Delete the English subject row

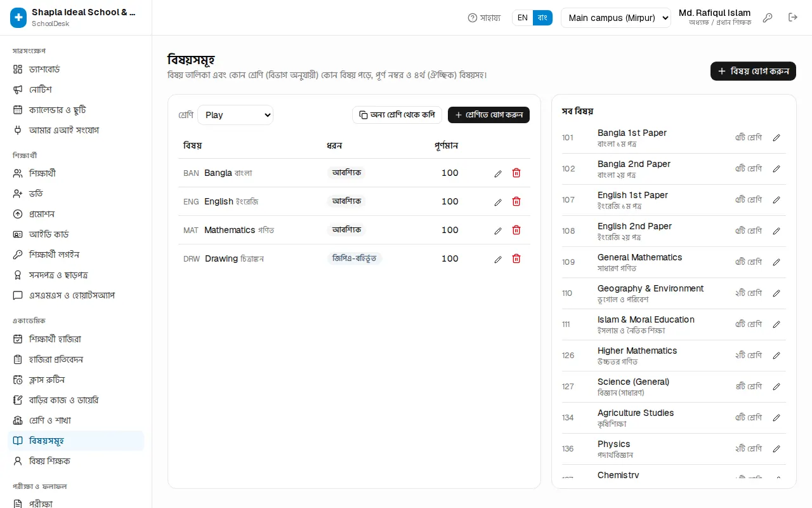[x=516, y=201]
